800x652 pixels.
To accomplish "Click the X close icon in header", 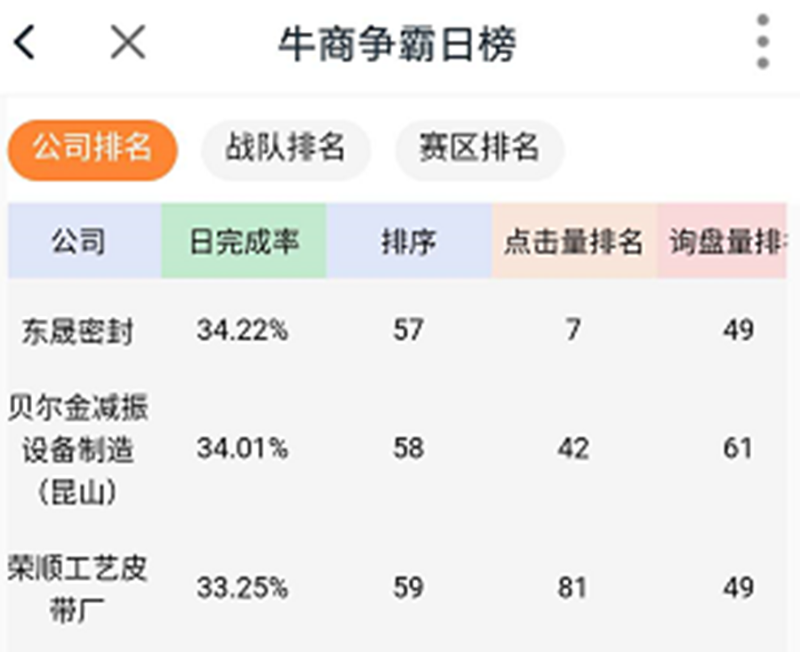I will [x=126, y=41].
